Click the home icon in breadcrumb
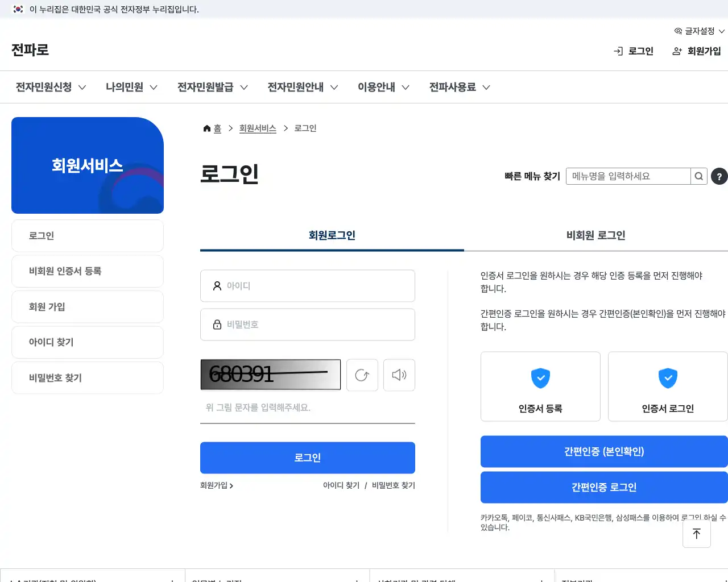This screenshot has width=728, height=582. pos(207,128)
